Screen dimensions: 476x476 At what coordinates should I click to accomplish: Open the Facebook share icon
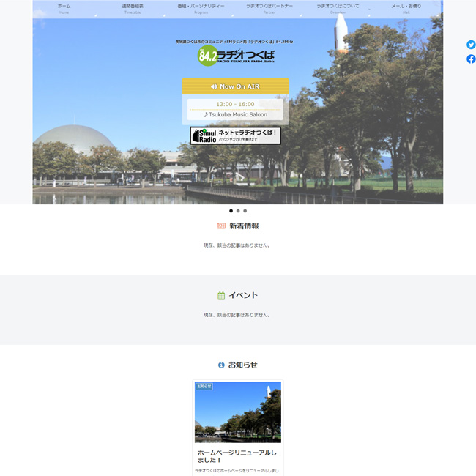point(471,59)
